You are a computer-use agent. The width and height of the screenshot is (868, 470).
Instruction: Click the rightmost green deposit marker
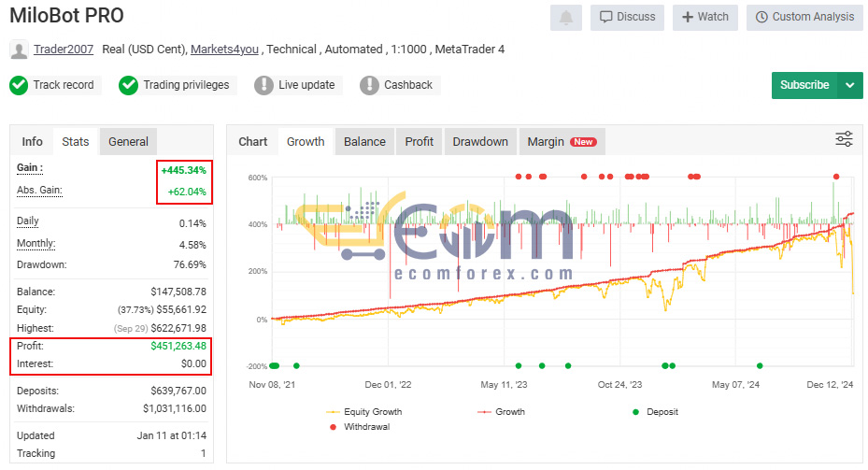point(760,366)
